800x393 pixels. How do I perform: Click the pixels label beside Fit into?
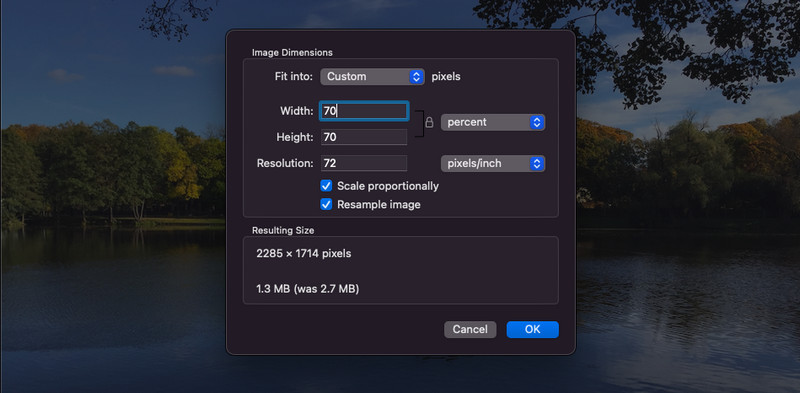pyautogui.click(x=446, y=77)
